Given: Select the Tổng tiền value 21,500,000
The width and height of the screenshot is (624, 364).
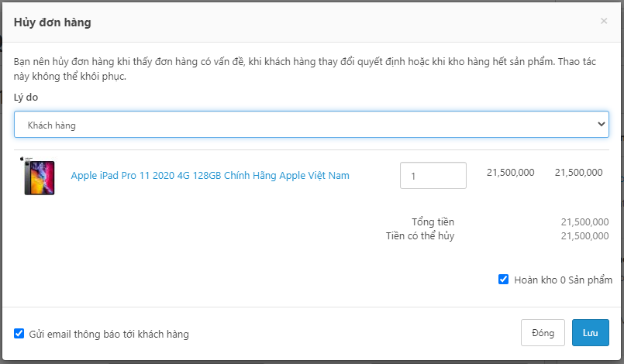Looking at the screenshot, I should [x=584, y=222].
